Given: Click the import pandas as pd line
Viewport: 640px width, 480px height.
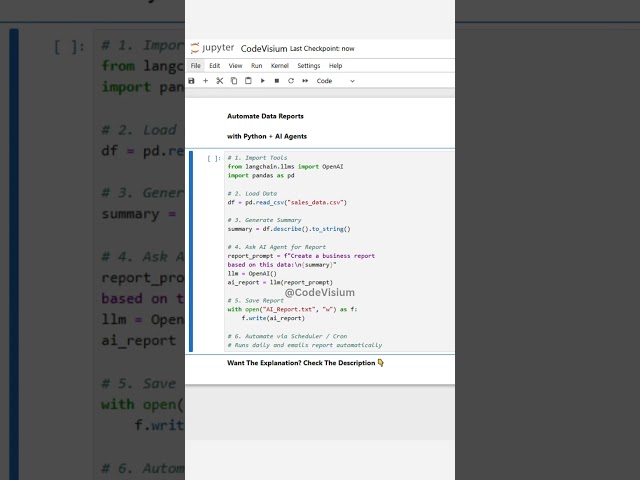Looking at the screenshot, I should point(261,176).
